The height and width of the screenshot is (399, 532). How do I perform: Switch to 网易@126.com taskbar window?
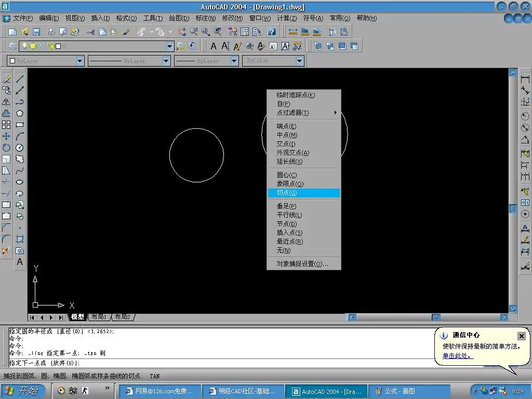(159, 391)
